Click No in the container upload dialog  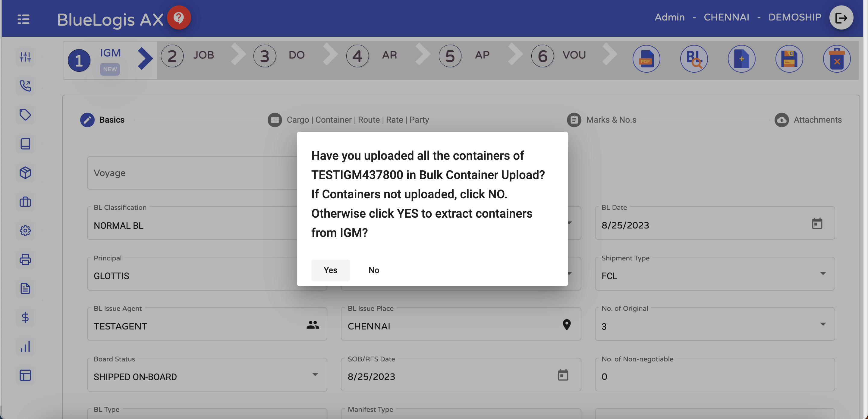374,270
